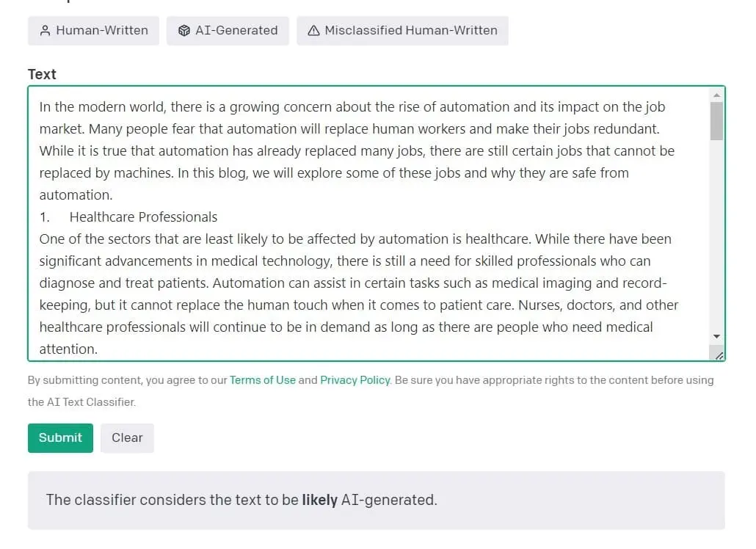The image size is (756, 549).
Task: Load the Human-Written example text
Action: point(93,31)
